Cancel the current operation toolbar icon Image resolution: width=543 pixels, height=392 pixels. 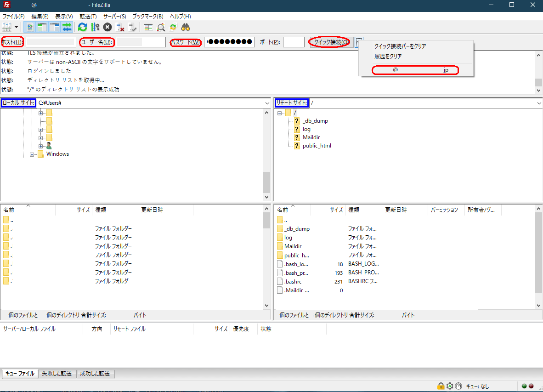click(107, 27)
